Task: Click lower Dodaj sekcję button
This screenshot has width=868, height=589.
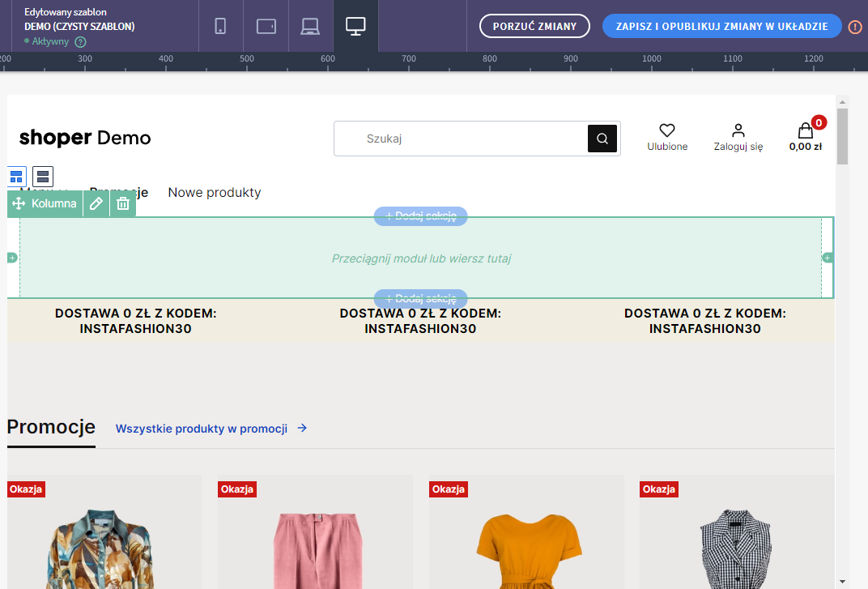Action: coord(421,299)
